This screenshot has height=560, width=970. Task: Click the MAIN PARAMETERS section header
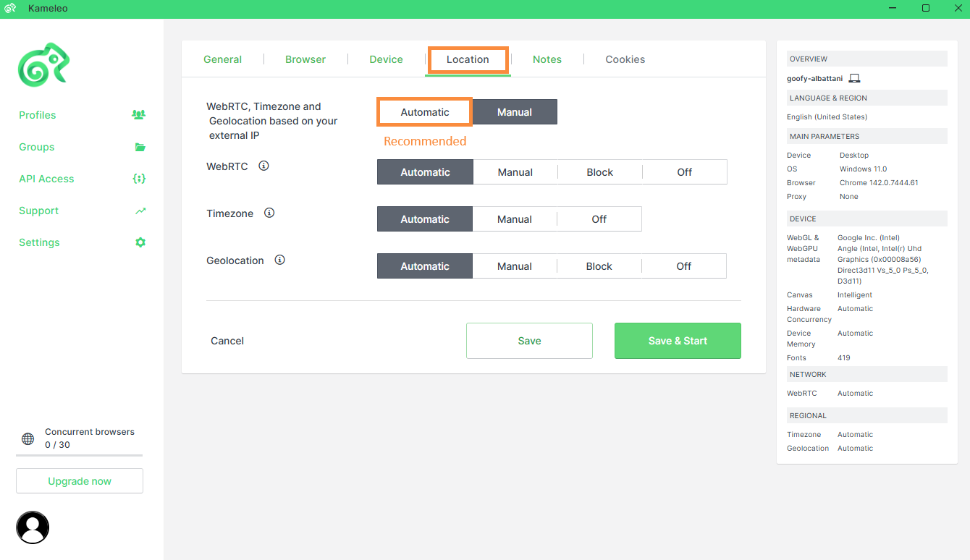click(x=866, y=136)
